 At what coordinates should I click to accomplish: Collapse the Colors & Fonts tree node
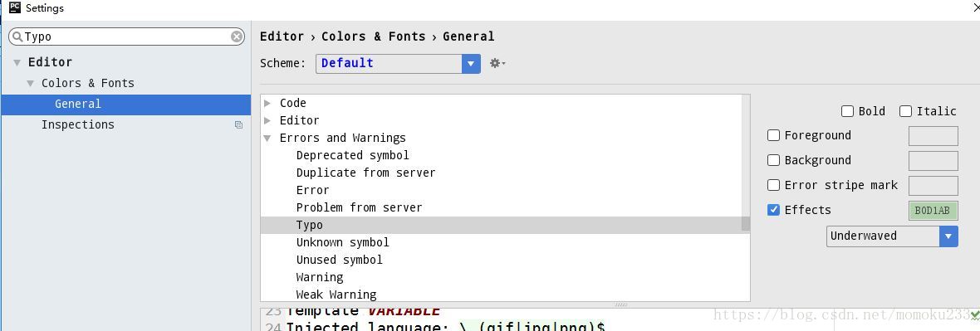pyautogui.click(x=31, y=84)
